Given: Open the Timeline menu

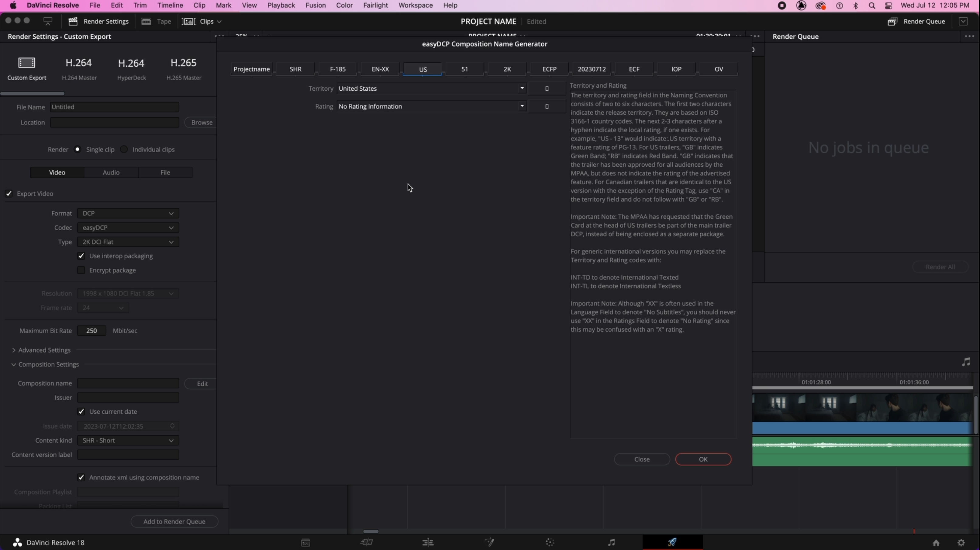Looking at the screenshot, I should coord(170,5).
